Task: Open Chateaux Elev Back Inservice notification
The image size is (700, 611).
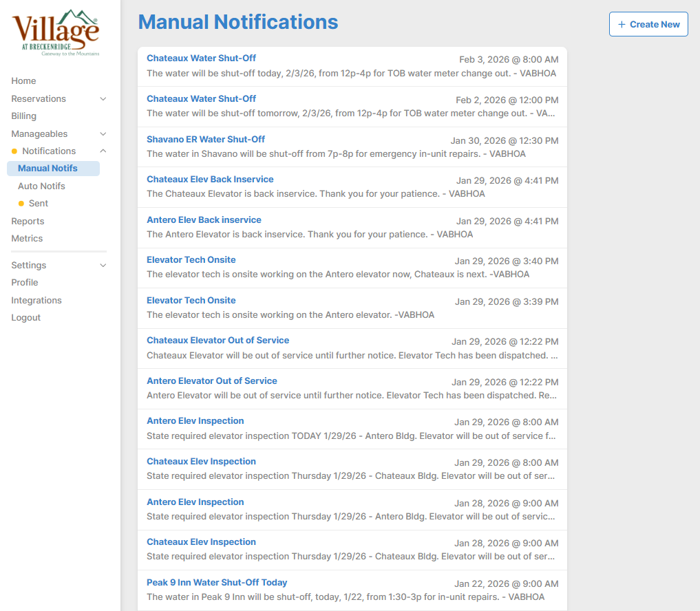Action: pyautogui.click(x=210, y=180)
